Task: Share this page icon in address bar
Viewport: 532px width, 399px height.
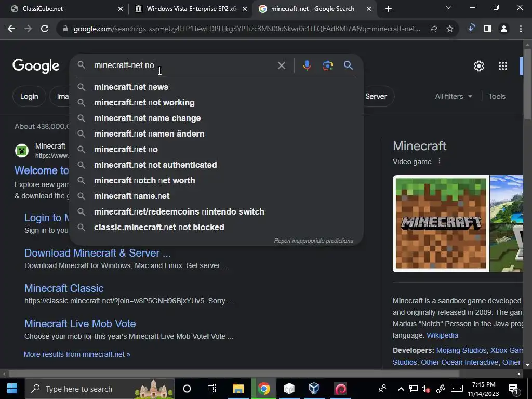Action: 433,29
